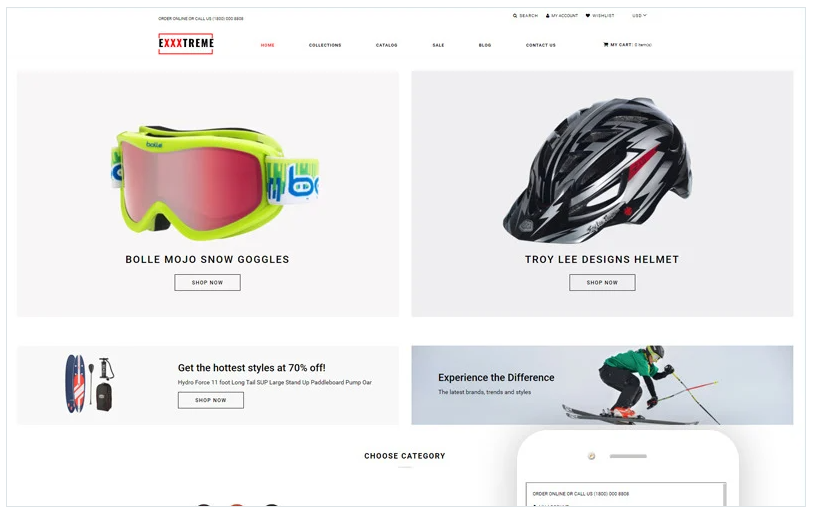Expand the USD currency dropdown
813x515 pixels.
pos(639,16)
